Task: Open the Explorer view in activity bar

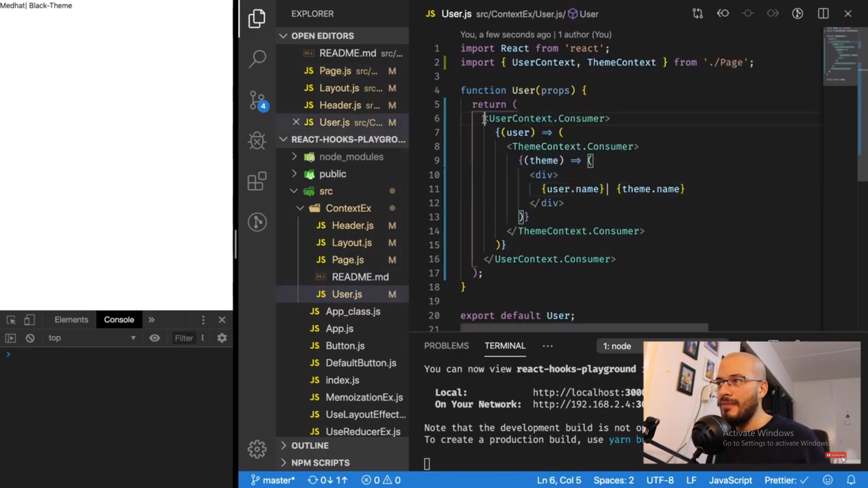Action: tap(257, 19)
